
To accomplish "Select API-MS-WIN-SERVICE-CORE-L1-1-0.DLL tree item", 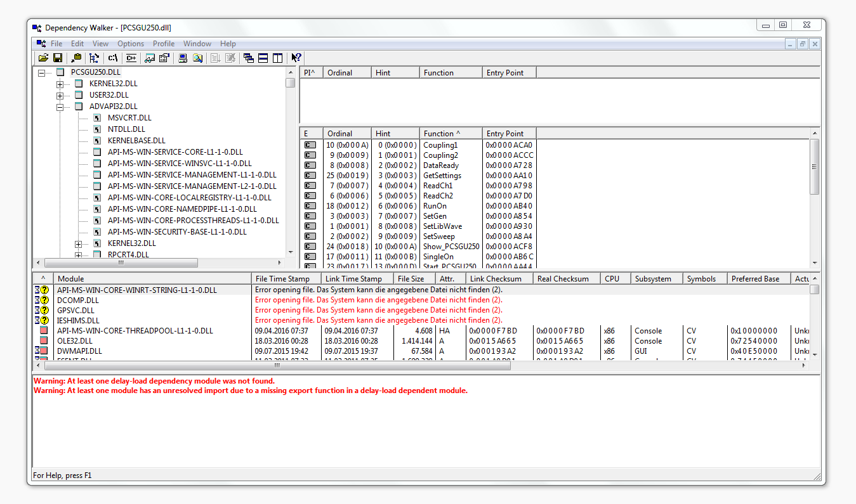I will (175, 152).
